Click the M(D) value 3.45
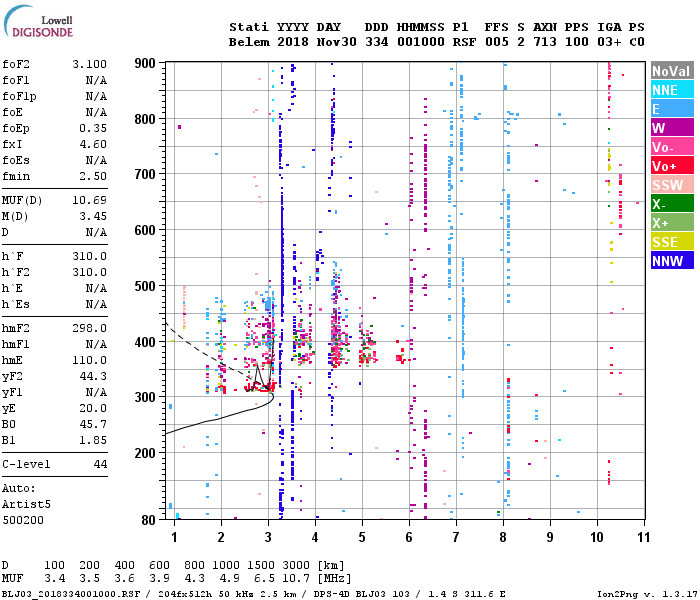Screen dimensions: 700x600 click(x=93, y=217)
